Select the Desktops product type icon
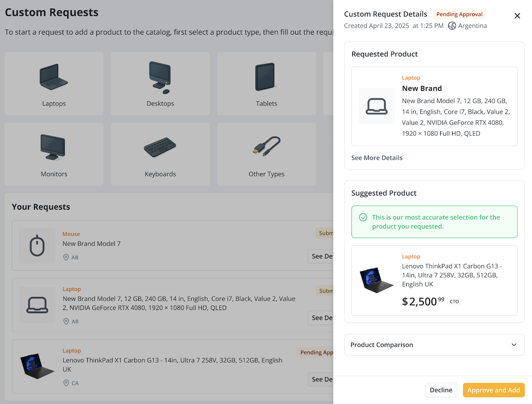The image size is (532, 404). click(160, 77)
